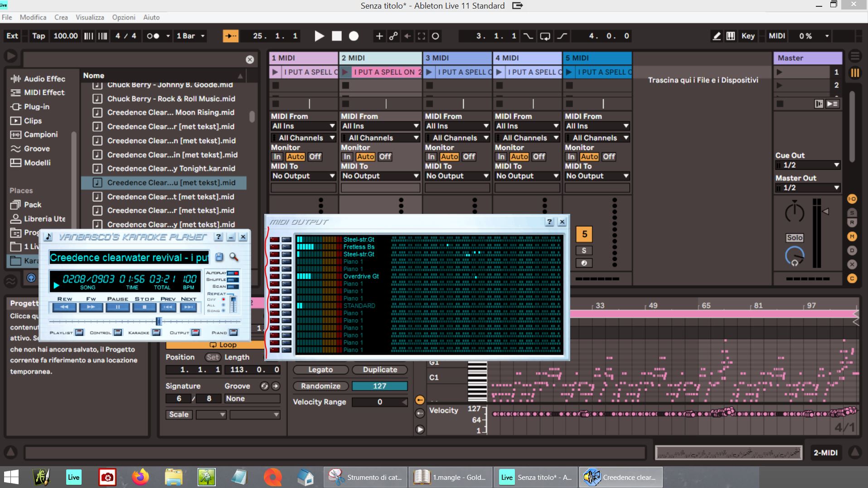Launch Master scene 1
Viewport: 868px width, 488px height.
(780, 72)
